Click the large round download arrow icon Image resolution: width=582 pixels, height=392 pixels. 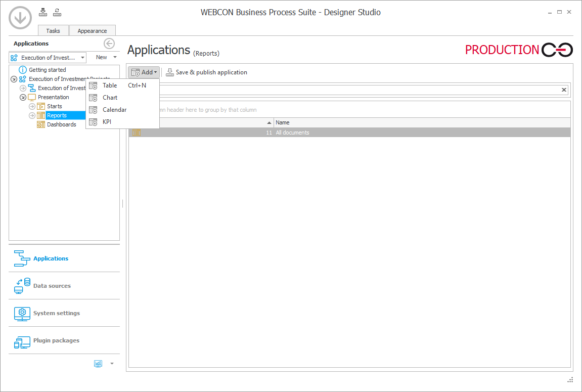(x=20, y=17)
